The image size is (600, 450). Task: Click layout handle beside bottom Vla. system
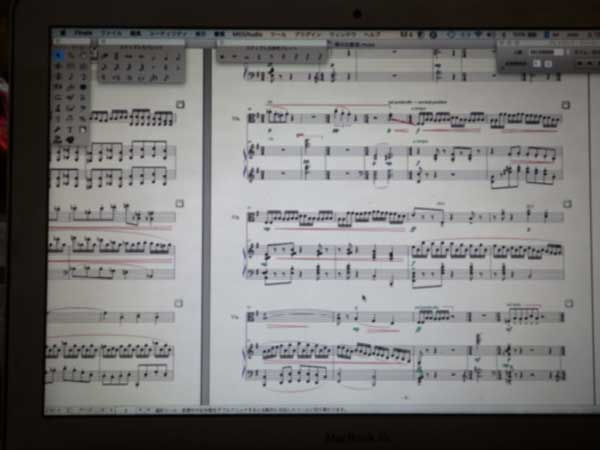click(x=569, y=304)
